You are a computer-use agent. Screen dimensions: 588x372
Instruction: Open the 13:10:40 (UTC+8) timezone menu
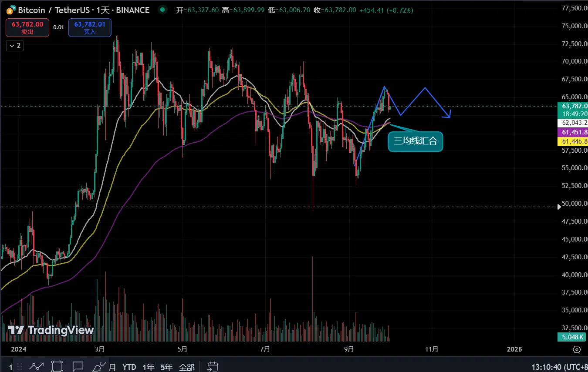coord(559,367)
